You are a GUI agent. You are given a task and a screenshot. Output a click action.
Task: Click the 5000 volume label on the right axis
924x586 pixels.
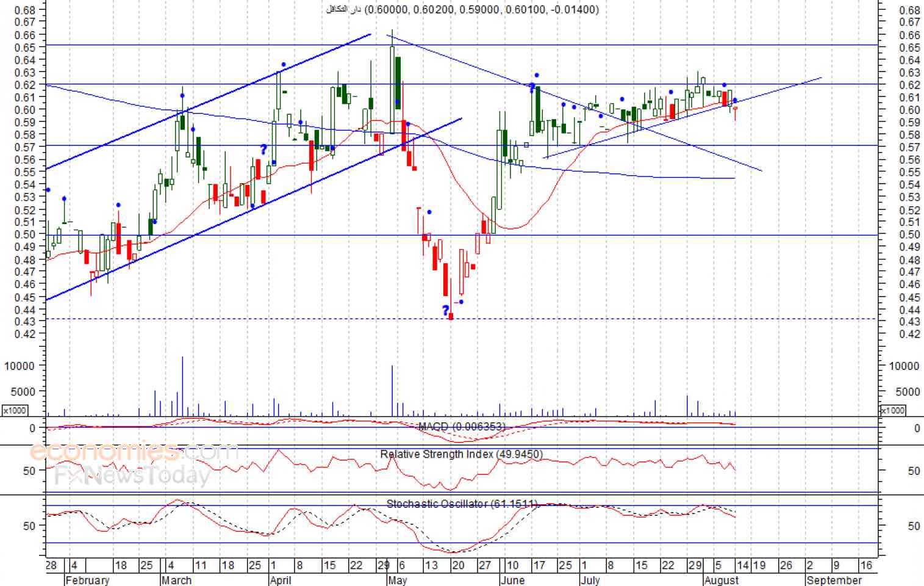[x=908, y=391]
